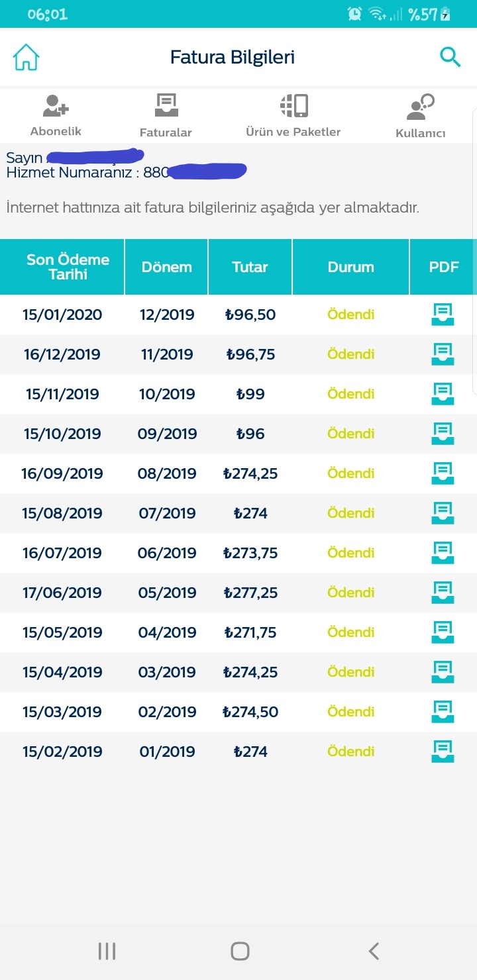Get the PDF for the 01/2019 invoice
Viewport: 477px width, 980px height.
443,752
